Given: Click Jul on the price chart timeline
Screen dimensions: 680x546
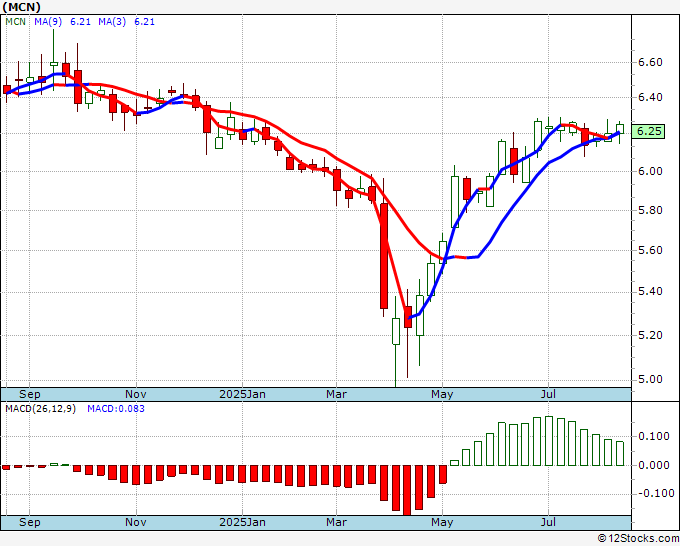Looking at the screenshot, I should click(549, 394).
